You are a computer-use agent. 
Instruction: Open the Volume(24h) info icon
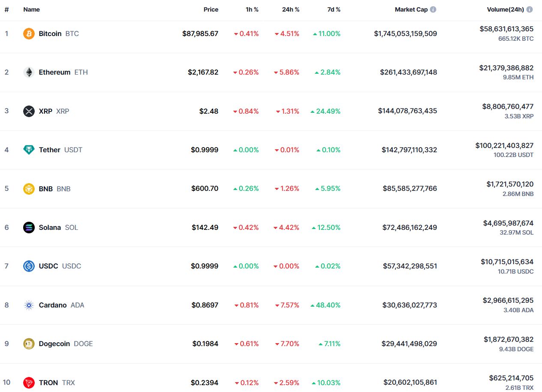click(530, 9)
